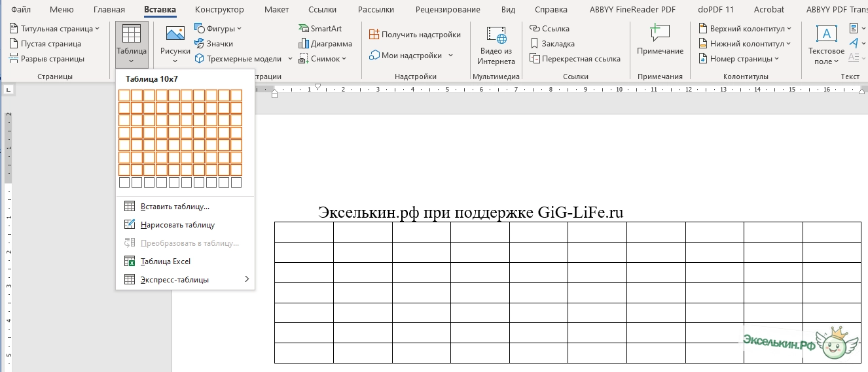Image resolution: width=868 pixels, height=372 pixels.
Task: Click Таблица Excel menu entry
Action: pos(166,262)
